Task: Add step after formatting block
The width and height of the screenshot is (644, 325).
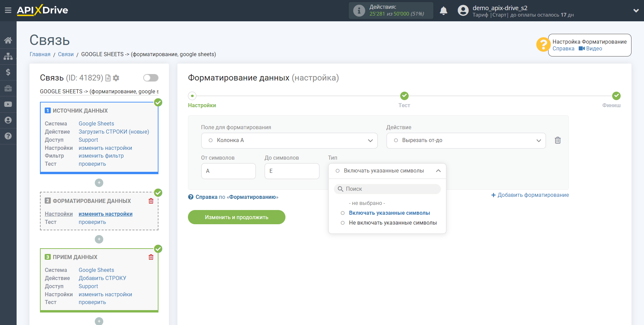Action: pos(99,239)
